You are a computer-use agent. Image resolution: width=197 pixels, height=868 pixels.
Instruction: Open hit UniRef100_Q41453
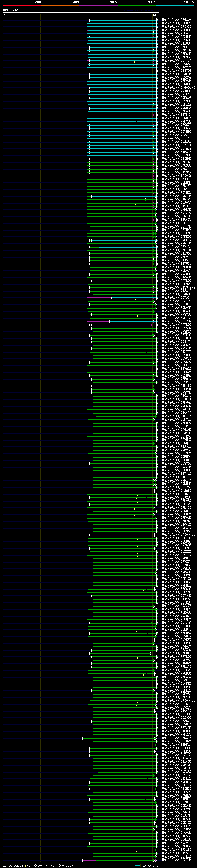(x=176, y=761)
